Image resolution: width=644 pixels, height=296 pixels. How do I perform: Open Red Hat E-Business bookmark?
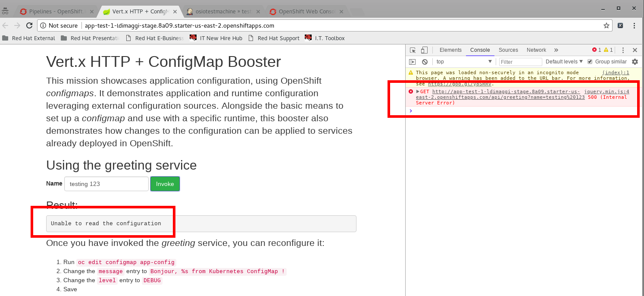point(155,38)
